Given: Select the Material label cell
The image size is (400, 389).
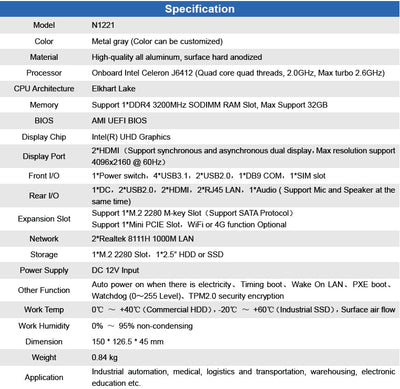Looking at the screenshot, I should pos(44,57).
